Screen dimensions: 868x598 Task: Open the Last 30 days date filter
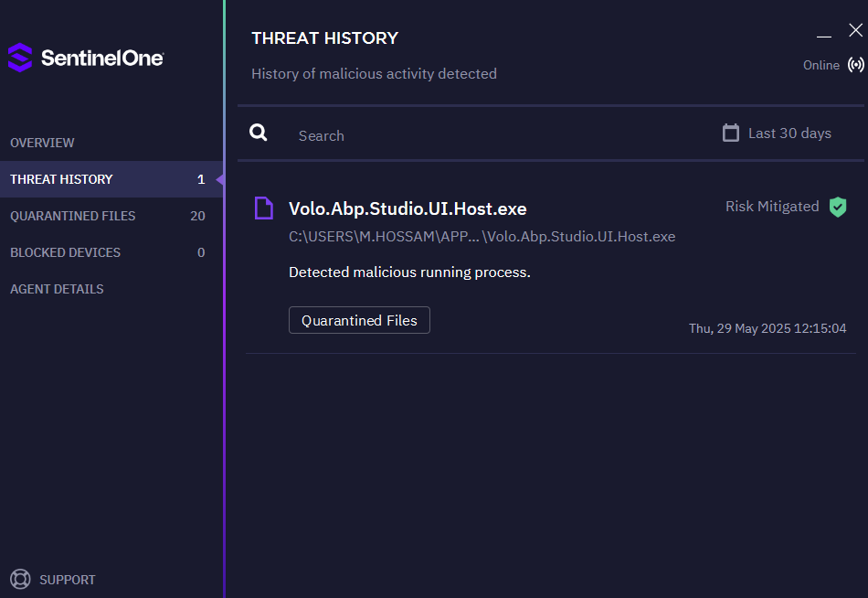click(789, 133)
